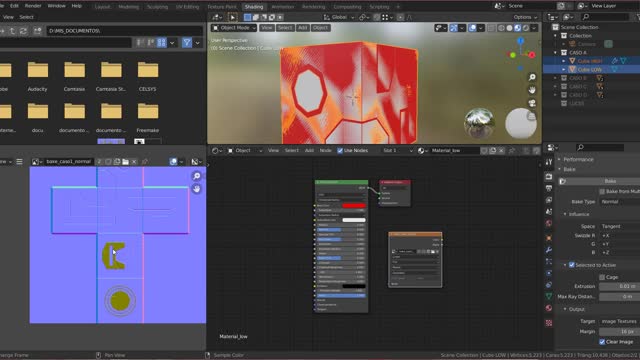
Task: Open viewport Add menu
Action: pyautogui.click(x=302, y=28)
